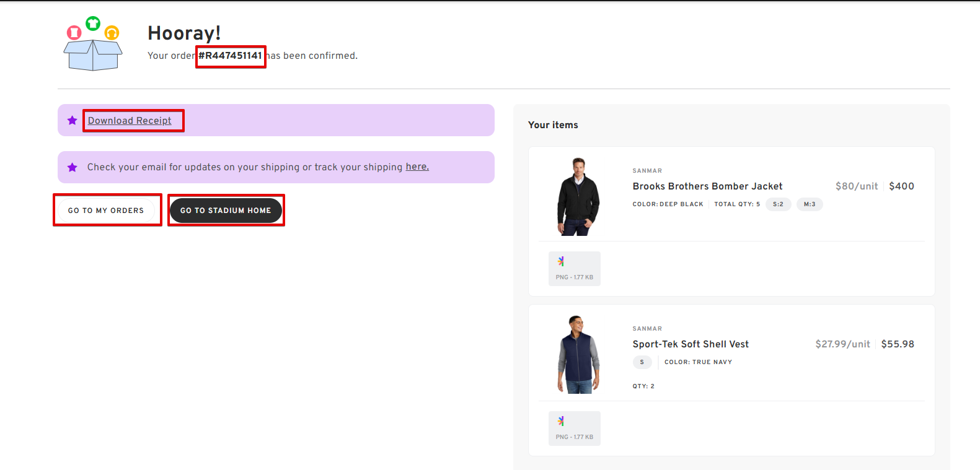Click the $400 total price

[901, 186]
